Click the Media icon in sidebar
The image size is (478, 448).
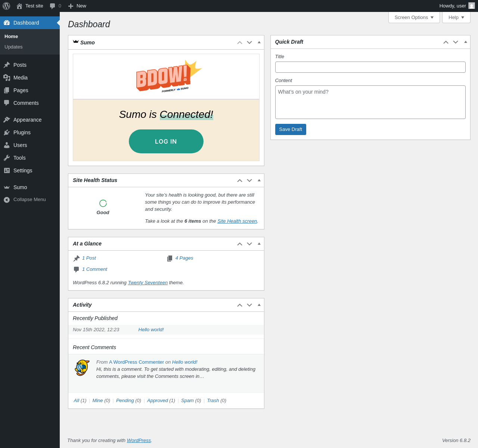[7, 78]
